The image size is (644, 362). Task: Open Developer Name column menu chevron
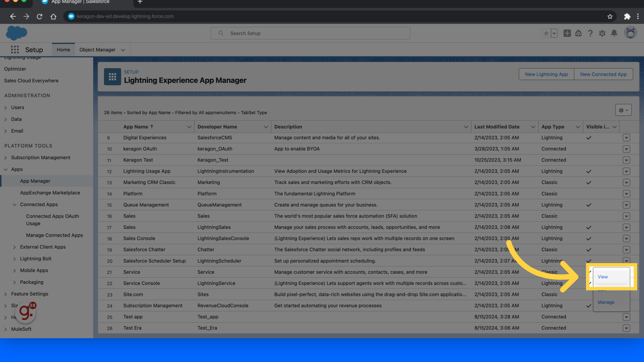coord(266,127)
